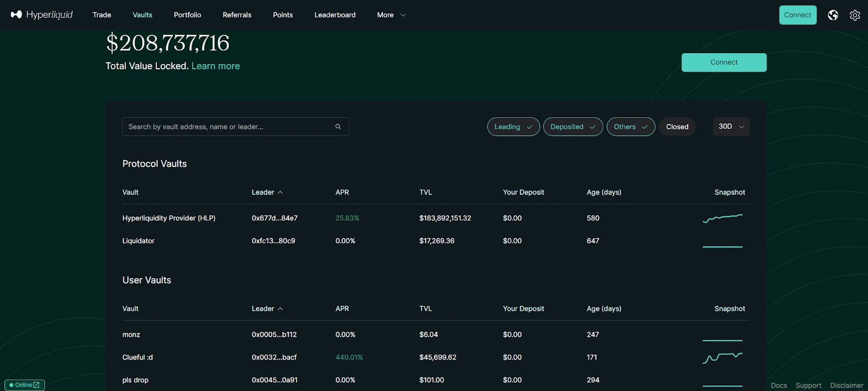The image size is (868, 391).
Task: Click the 440.01% APR value
Action: 349,357
